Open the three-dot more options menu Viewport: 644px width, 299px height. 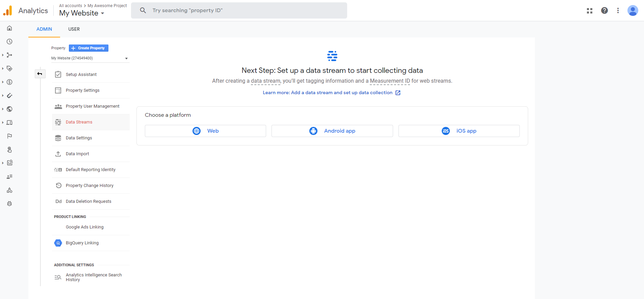point(618,10)
